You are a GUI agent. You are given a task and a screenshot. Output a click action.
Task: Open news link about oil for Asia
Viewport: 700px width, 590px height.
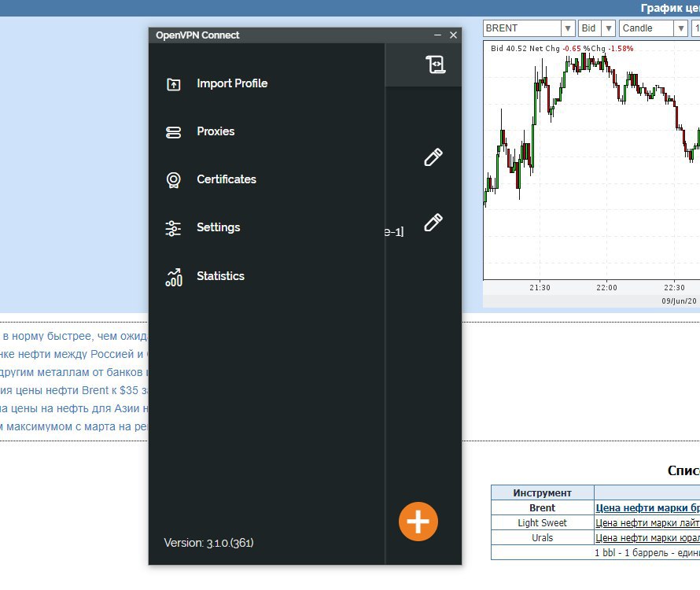74,408
